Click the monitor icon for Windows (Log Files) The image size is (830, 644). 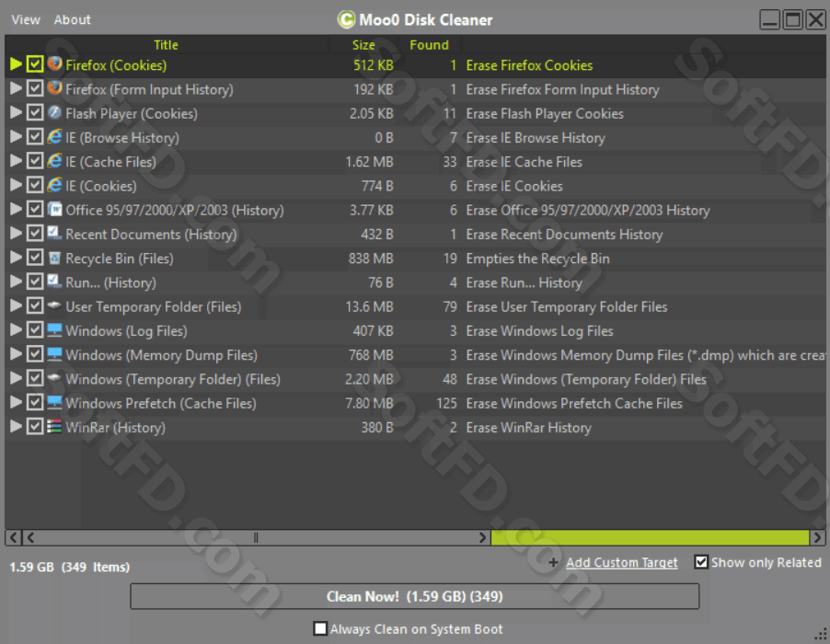point(54,330)
